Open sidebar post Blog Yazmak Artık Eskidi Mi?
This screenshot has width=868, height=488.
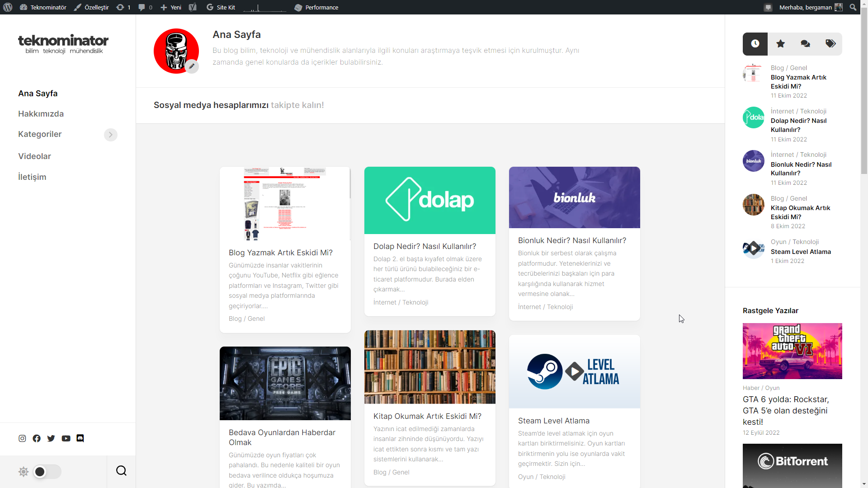[x=798, y=82]
